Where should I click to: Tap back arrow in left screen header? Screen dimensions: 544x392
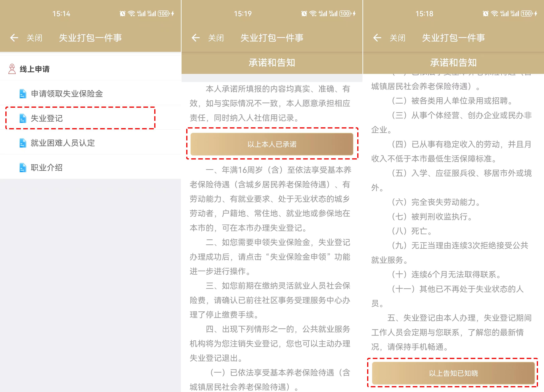[14, 38]
